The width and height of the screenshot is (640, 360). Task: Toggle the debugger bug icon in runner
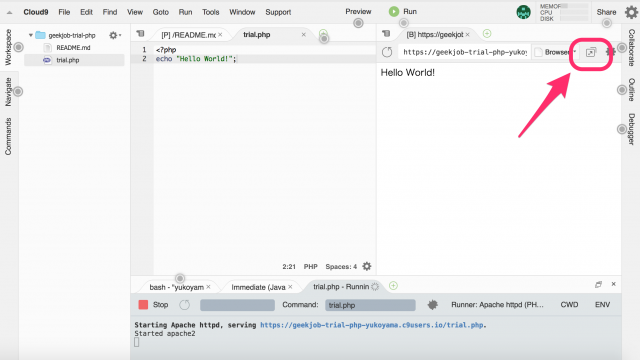(x=432, y=304)
